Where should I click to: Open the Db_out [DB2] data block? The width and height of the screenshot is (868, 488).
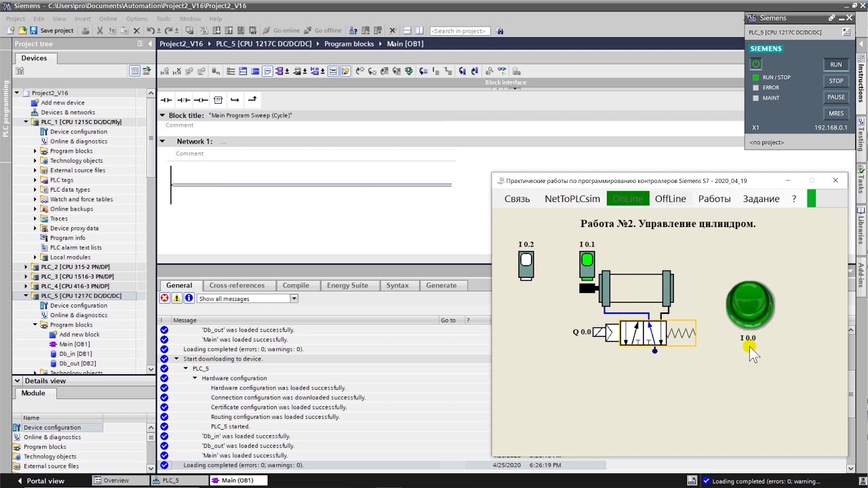77,363
